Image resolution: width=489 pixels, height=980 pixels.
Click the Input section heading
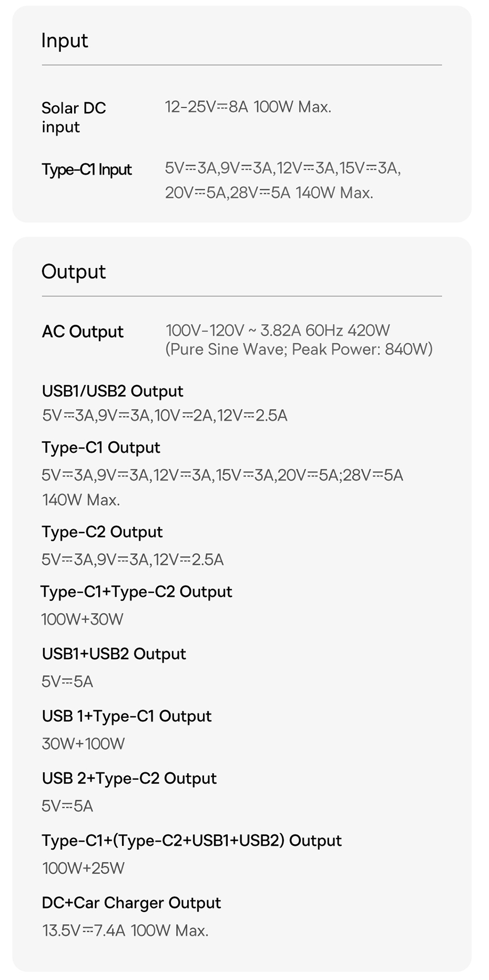[65, 40]
